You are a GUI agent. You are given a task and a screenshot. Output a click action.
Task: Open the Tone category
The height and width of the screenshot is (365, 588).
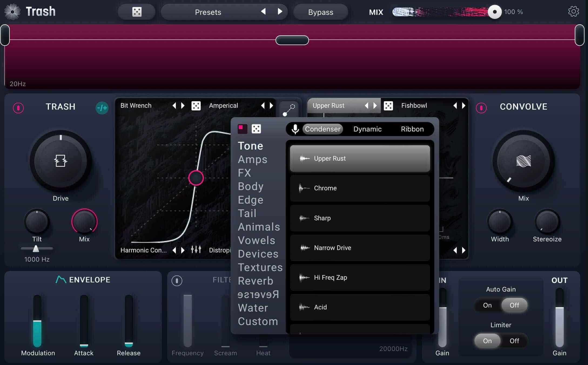[x=250, y=146]
